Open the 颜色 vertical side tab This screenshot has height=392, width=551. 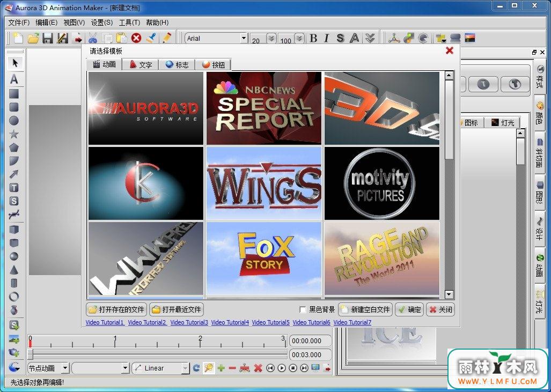pos(539,113)
